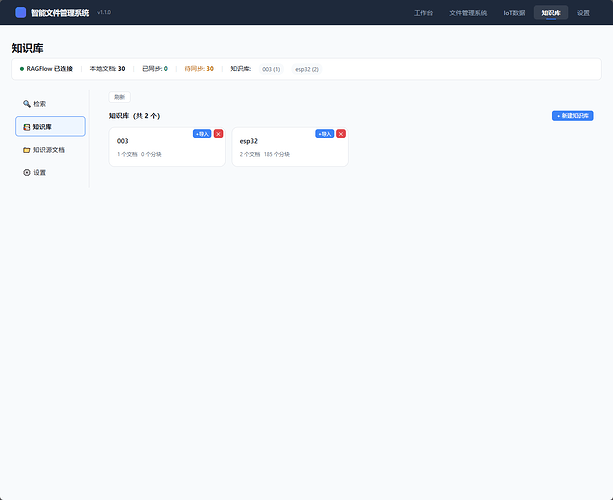Open the IoT数据 tab
This screenshot has height=500, width=613.
click(514, 13)
